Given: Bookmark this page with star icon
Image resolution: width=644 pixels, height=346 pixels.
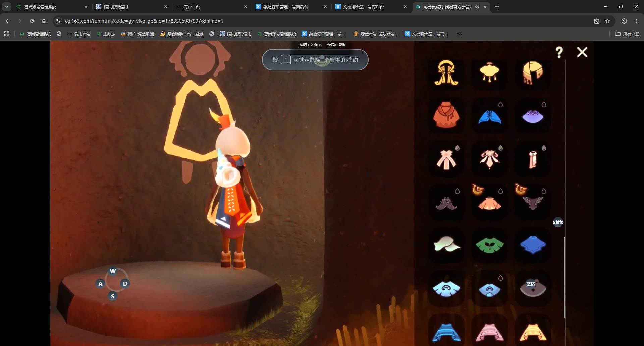Looking at the screenshot, I should point(607,21).
